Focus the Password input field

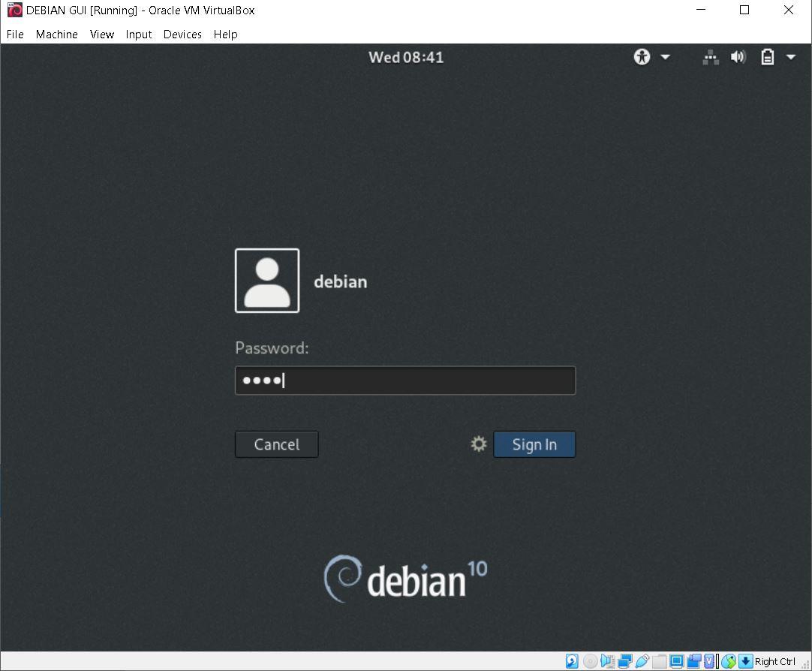[x=405, y=381]
